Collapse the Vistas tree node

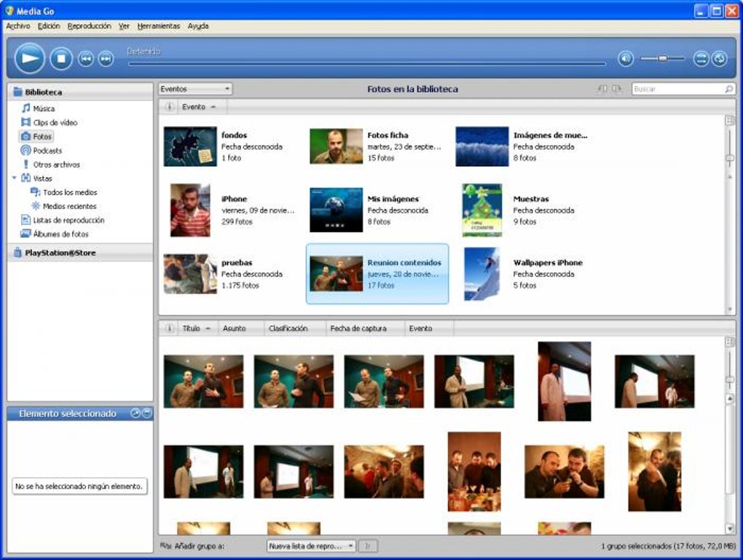pyautogui.click(x=15, y=178)
